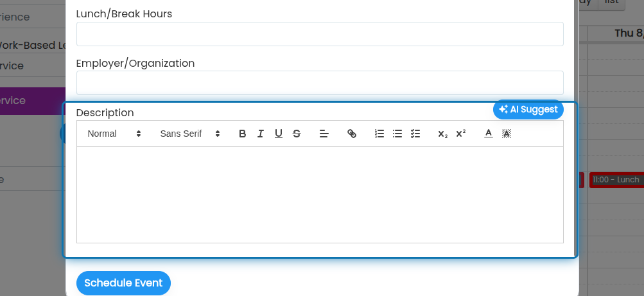The height and width of the screenshot is (296, 644).
Task: Create an ordered numbered list
Action: (x=379, y=134)
